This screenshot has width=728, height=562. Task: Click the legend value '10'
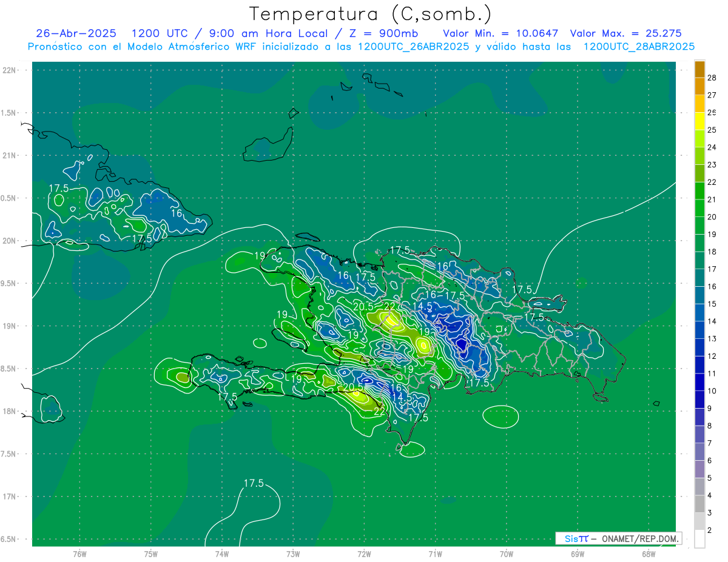click(712, 391)
